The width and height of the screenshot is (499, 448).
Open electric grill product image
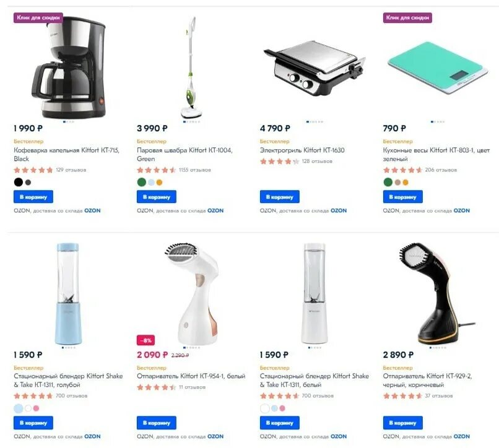coord(315,68)
